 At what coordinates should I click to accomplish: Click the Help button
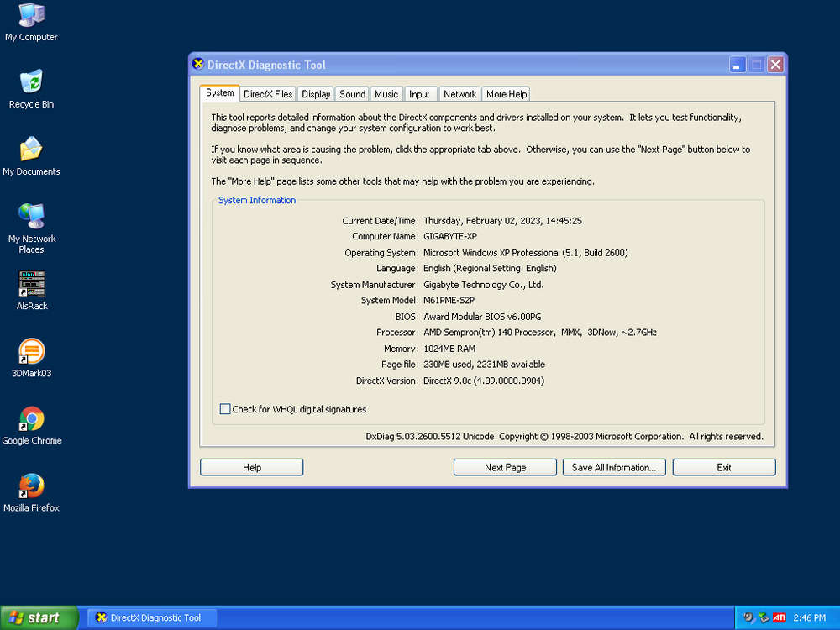point(252,467)
